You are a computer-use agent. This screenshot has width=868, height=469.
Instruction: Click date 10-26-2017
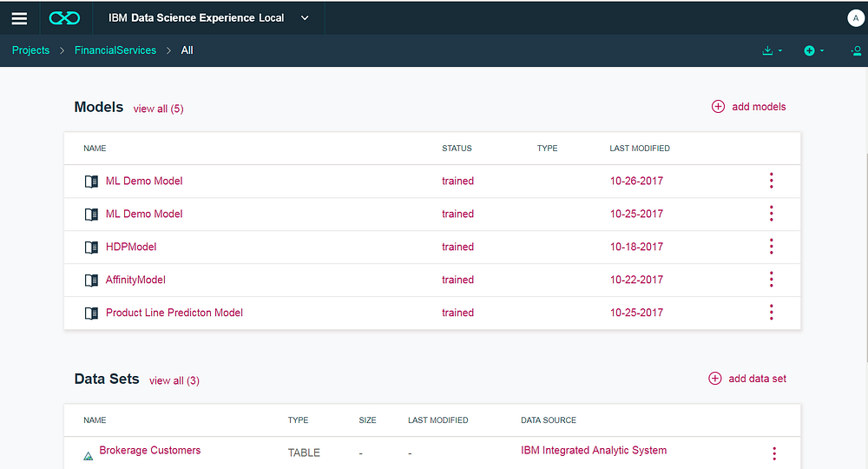(x=636, y=181)
